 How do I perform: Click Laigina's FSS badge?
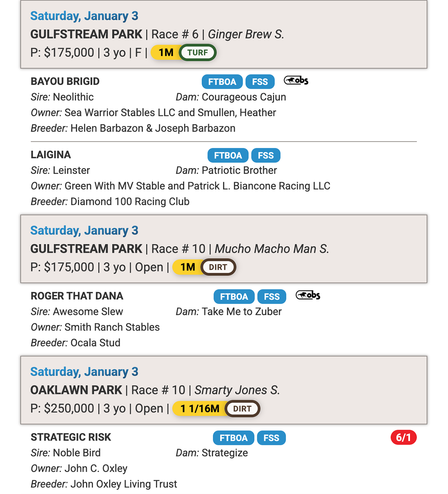tap(266, 155)
